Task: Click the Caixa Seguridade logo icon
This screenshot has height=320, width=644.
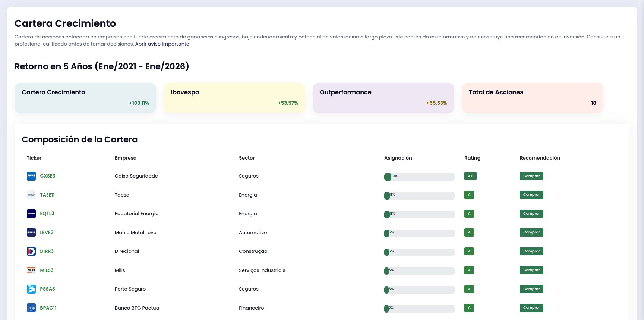Action: (x=31, y=176)
